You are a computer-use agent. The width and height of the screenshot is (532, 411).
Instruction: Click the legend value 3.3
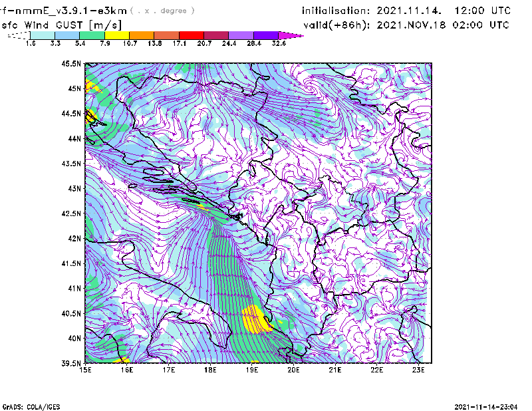tap(55, 43)
